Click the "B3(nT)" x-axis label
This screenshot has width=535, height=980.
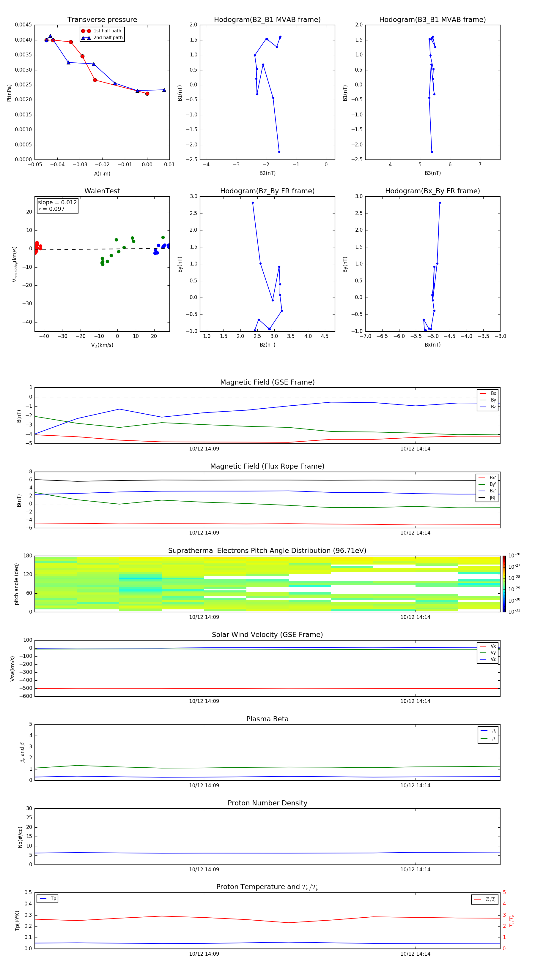point(432,173)
